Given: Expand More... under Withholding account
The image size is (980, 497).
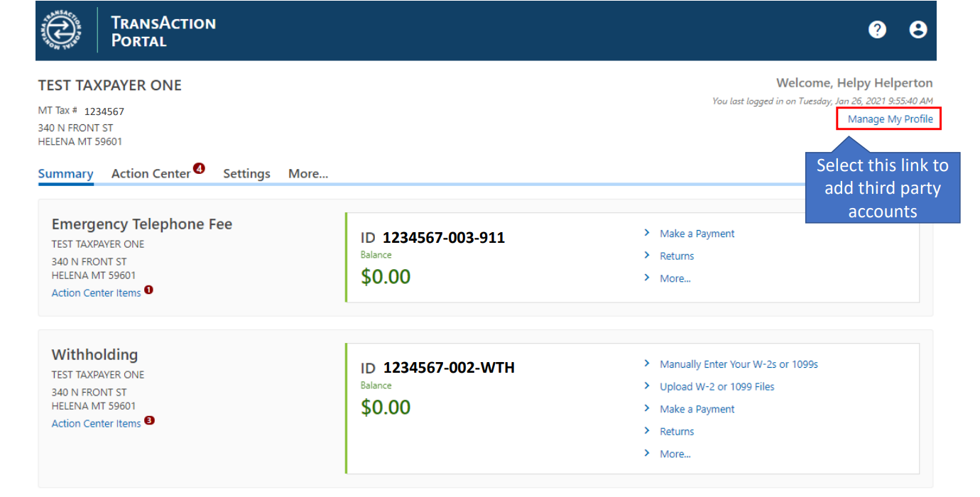Looking at the screenshot, I should click(675, 454).
